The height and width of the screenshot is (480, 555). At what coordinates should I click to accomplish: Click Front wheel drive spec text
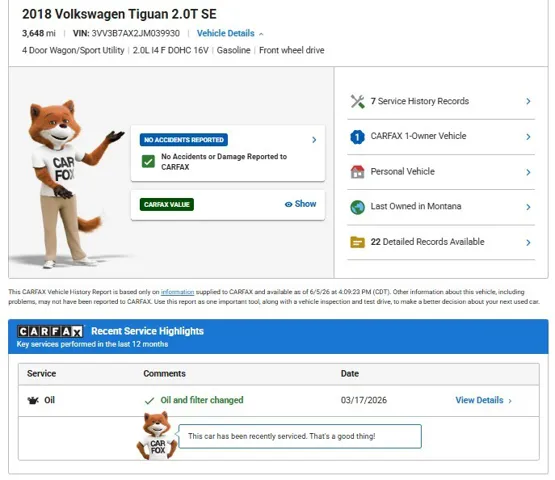pyautogui.click(x=292, y=50)
